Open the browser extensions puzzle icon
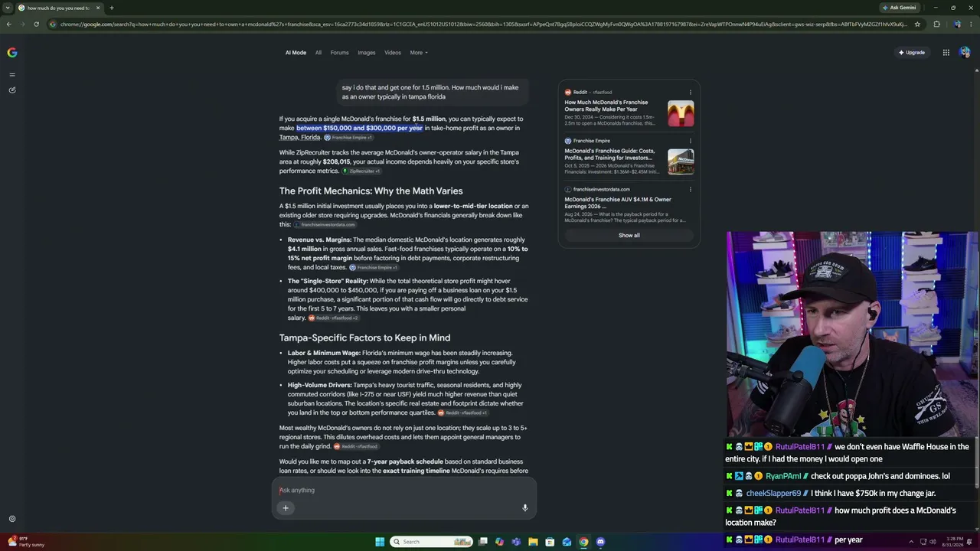980x551 pixels. pos(936,24)
